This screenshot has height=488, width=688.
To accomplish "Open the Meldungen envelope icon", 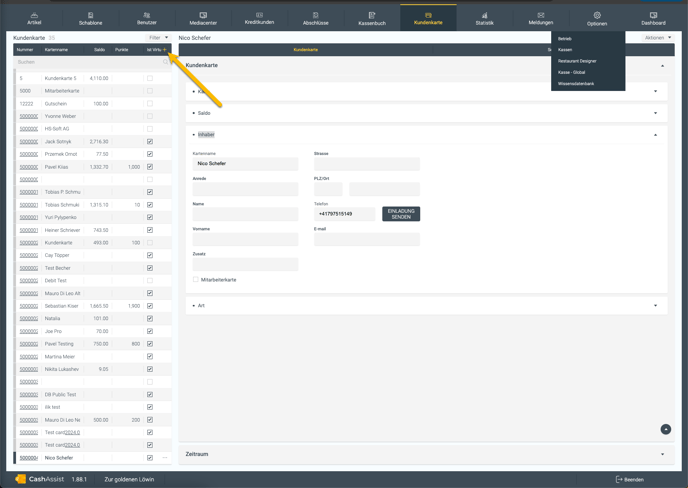I will (x=541, y=15).
